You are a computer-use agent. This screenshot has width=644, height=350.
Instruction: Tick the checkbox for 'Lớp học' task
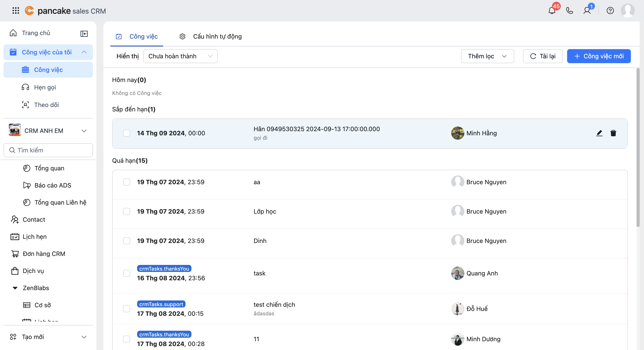pyautogui.click(x=127, y=211)
